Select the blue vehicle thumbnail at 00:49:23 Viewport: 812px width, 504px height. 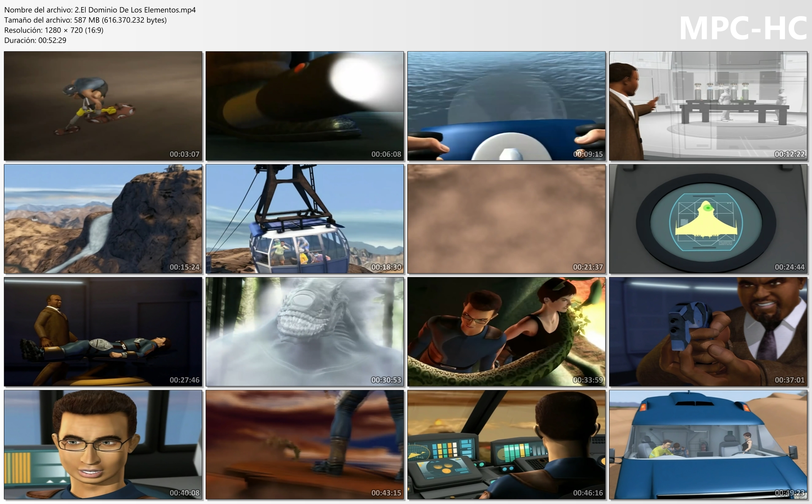pyautogui.click(x=708, y=444)
